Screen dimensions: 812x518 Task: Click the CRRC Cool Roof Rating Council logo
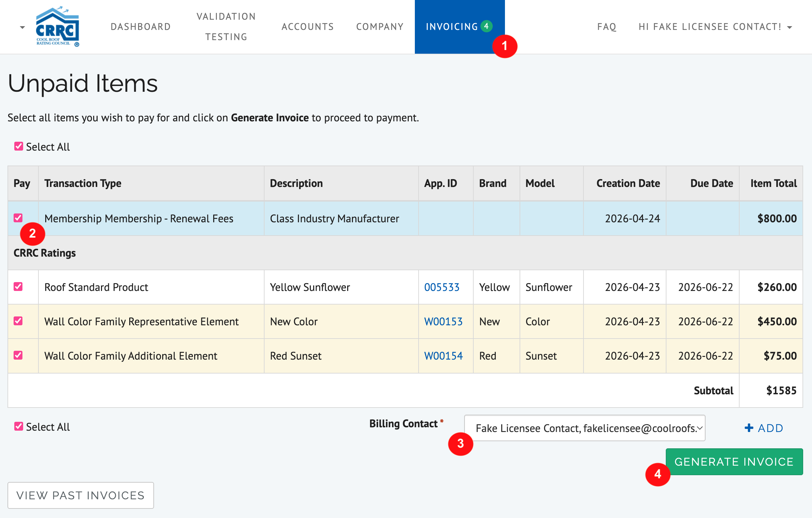pyautogui.click(x=57, y=27)
